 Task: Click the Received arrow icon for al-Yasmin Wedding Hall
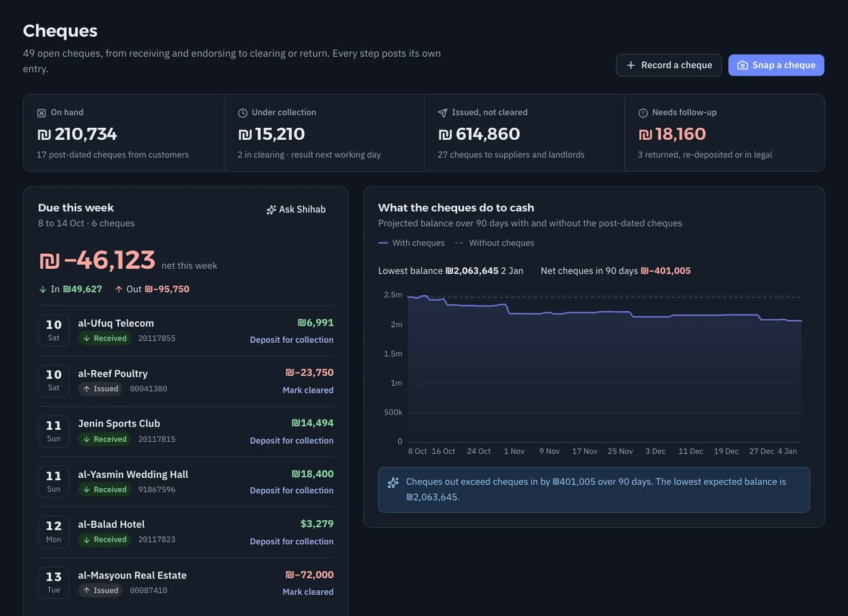point(87,490)
